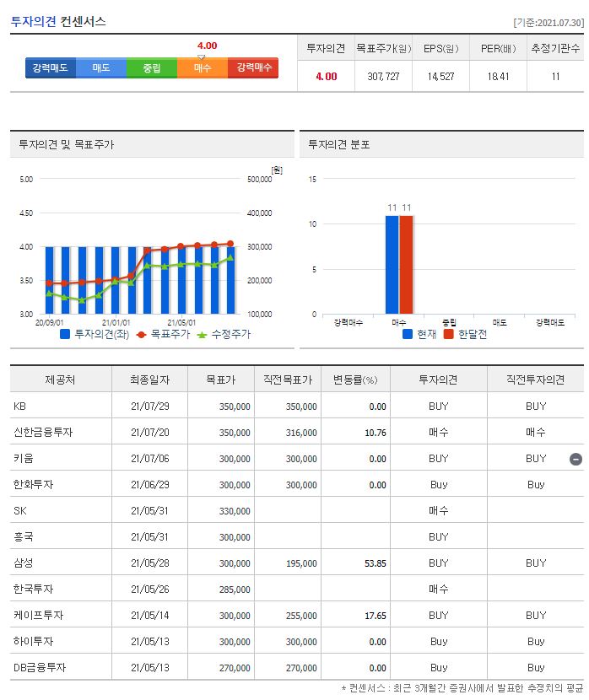This screenshot has height=700, width=589.
Task: Click the 한달전 red legend square
Action: coord(448,334)
